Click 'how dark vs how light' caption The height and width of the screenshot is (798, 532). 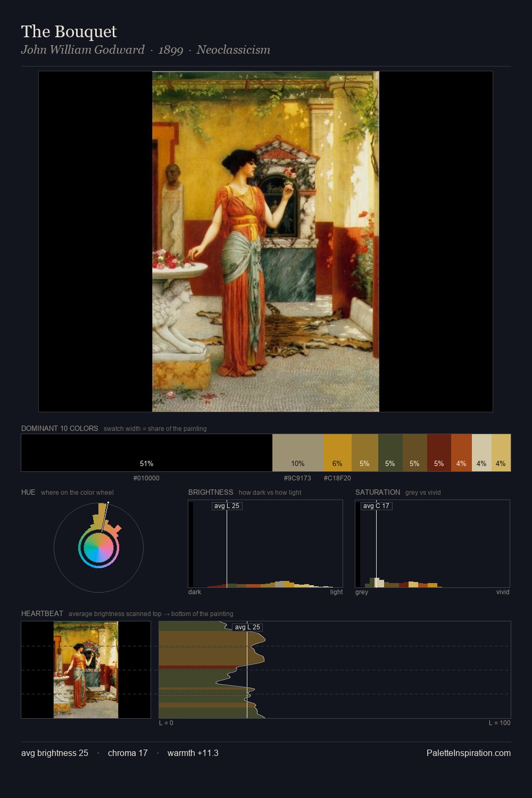[x=270, y=493]
